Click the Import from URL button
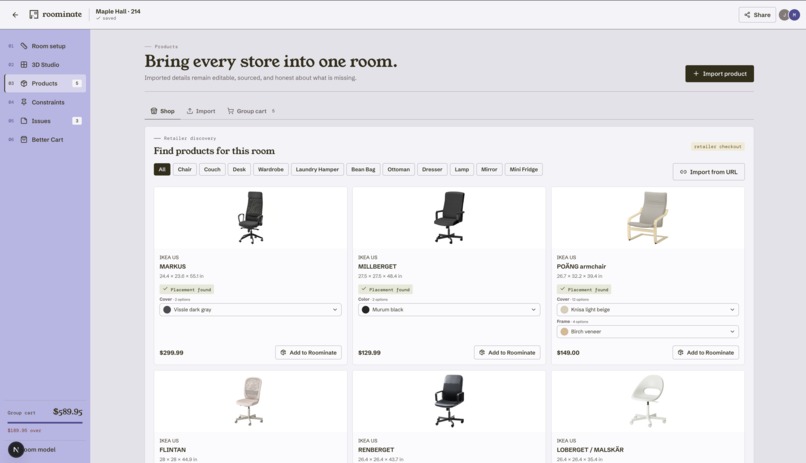Screen dimensions: 806x463 (708, 172)
